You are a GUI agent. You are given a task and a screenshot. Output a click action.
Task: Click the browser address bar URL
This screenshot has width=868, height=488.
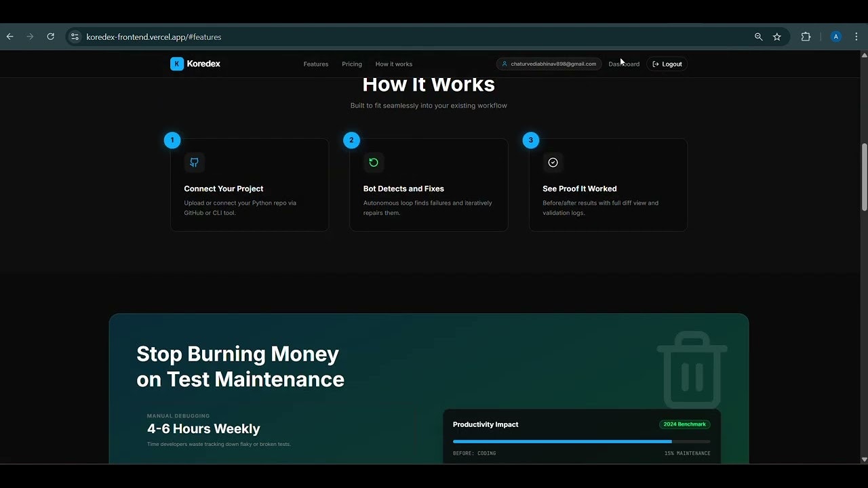[154, 37]
